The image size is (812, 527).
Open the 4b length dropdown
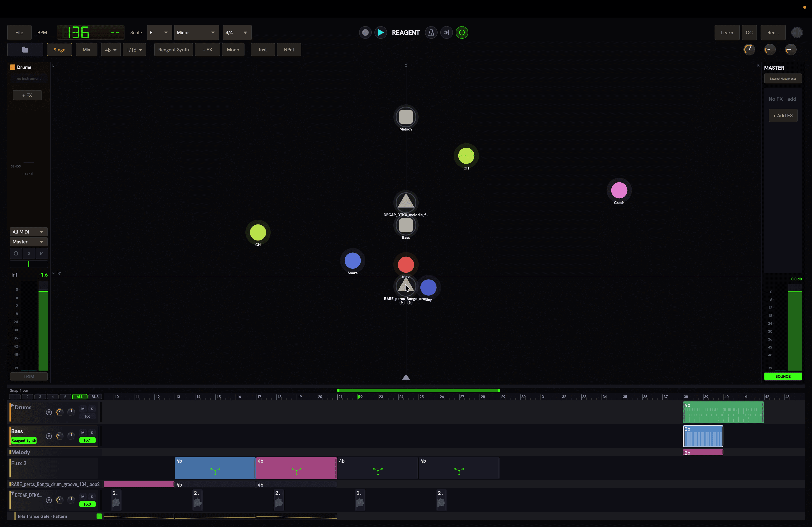point(111,50)
